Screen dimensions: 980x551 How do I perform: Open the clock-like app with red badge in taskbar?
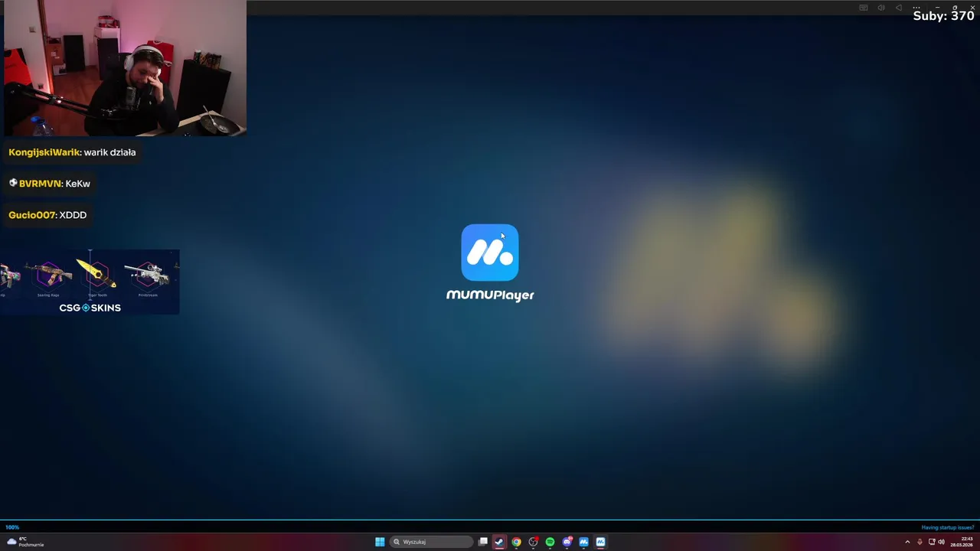[534, 542]
